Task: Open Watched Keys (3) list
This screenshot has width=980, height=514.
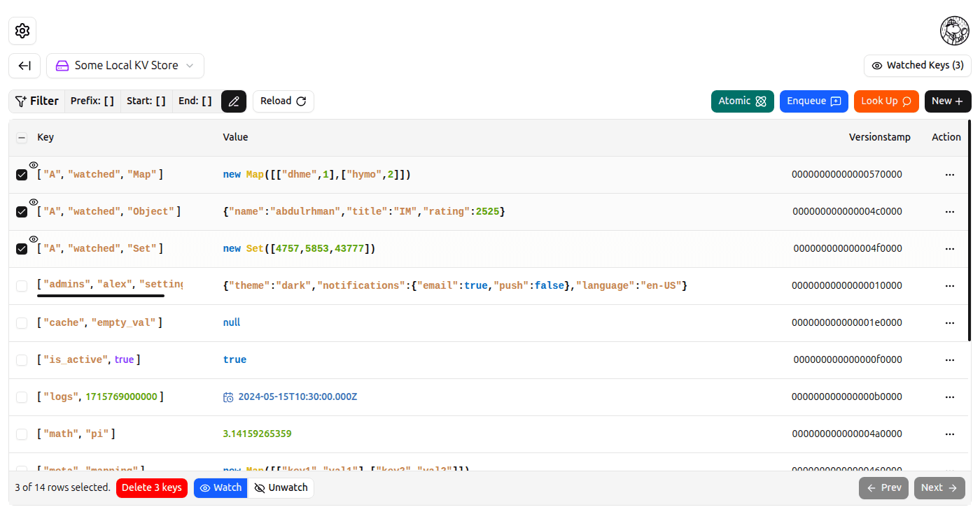Action: point(918,66)
